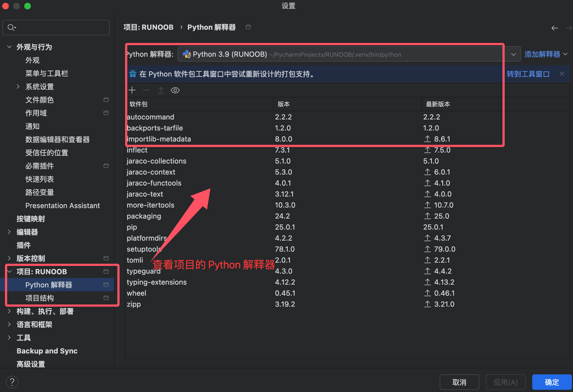Screen dimensions: 573x392
Task: Expand the 编辑器 settings section
Action: click(9, 232)
